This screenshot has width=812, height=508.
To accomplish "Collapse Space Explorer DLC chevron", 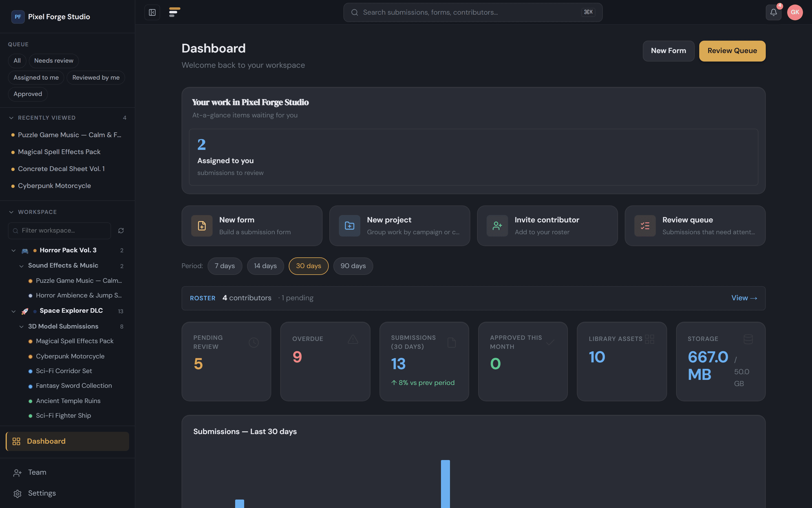I will point(14,311).
